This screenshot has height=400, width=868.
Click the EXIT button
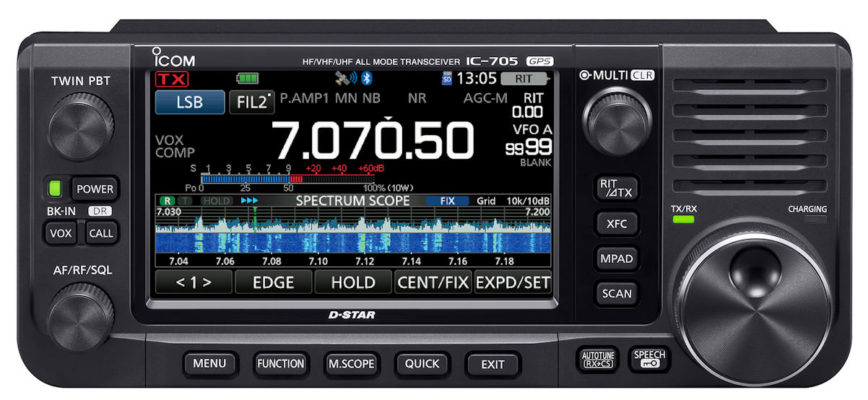492,364
